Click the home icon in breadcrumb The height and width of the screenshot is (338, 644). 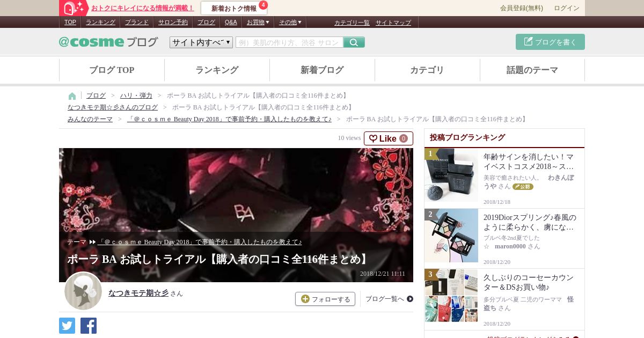pos(72,96)
